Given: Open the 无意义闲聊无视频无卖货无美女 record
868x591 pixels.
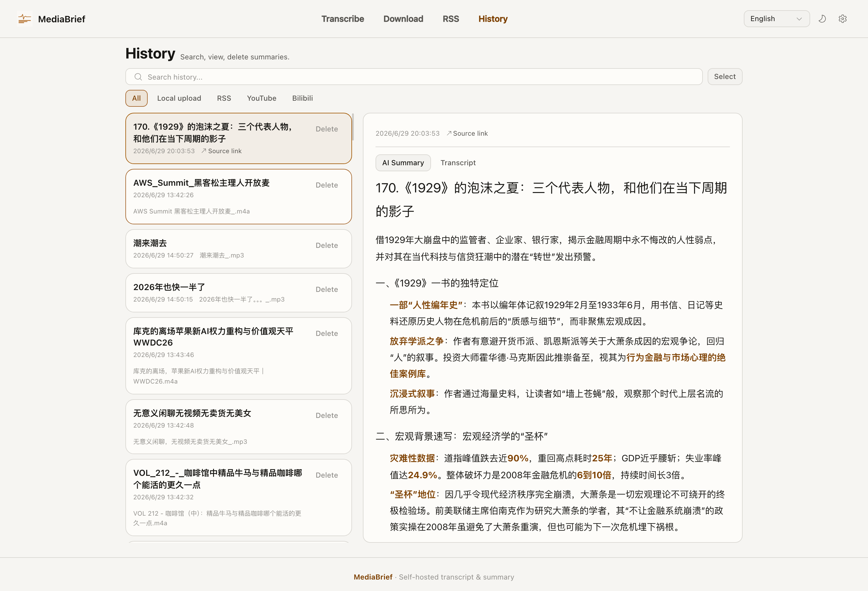Looking at the screenshot, I should pos(239,427).
